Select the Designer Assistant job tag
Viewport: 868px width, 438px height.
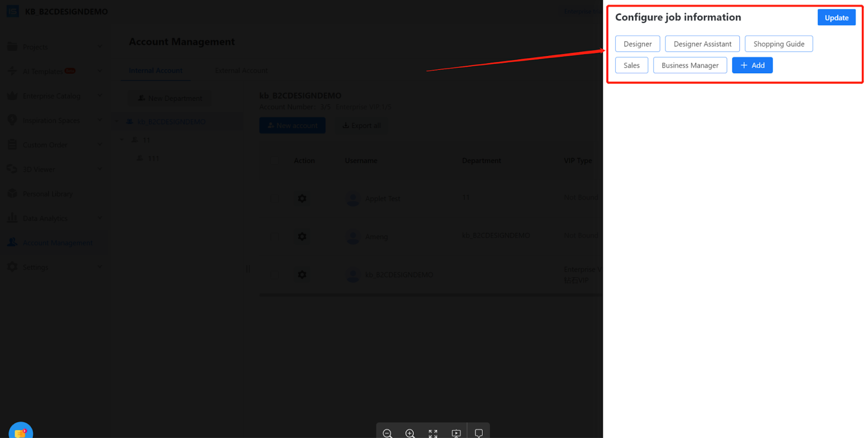[x=702, y=44]
